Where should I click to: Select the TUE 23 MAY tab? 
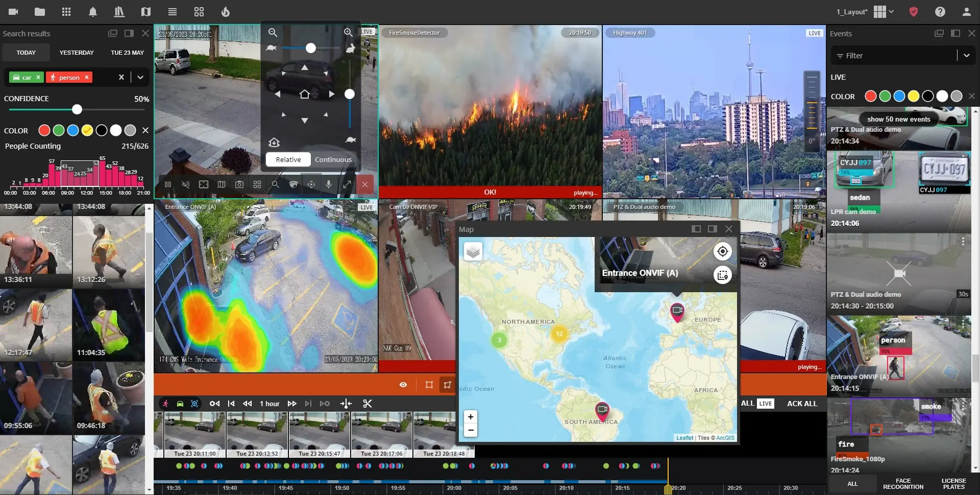click(127, 53)
